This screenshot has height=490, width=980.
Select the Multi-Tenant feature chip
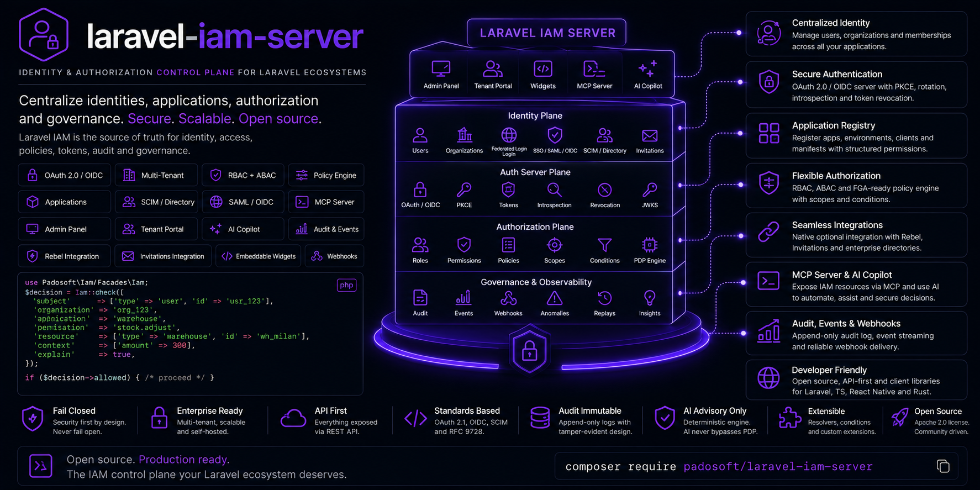(156, 175)
